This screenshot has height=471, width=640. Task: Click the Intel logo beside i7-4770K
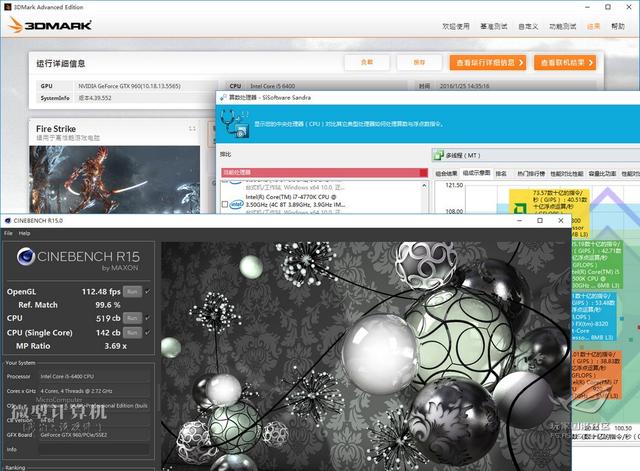[236, 204]
